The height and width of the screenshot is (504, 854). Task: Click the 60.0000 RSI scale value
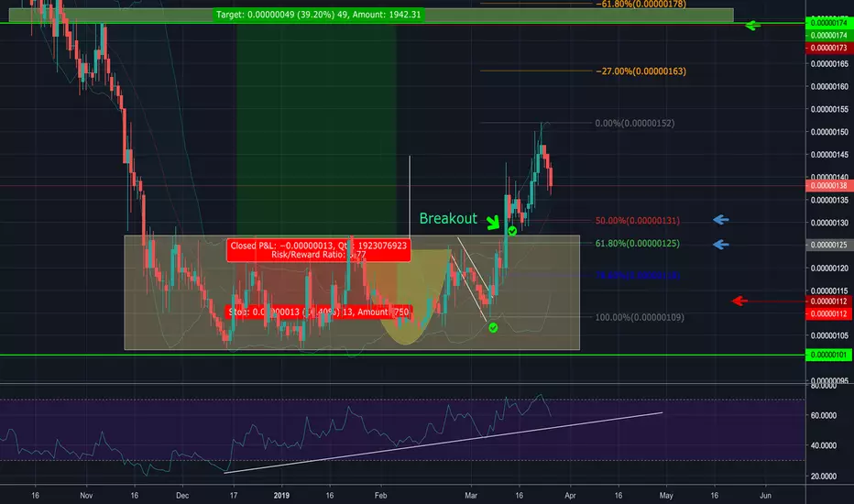(824, 415)
